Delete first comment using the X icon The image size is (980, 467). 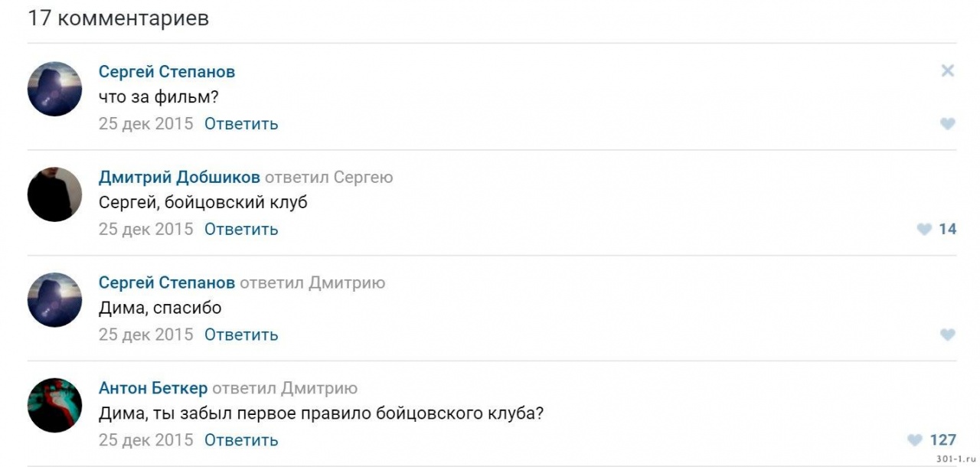click(x=947, y=71)
